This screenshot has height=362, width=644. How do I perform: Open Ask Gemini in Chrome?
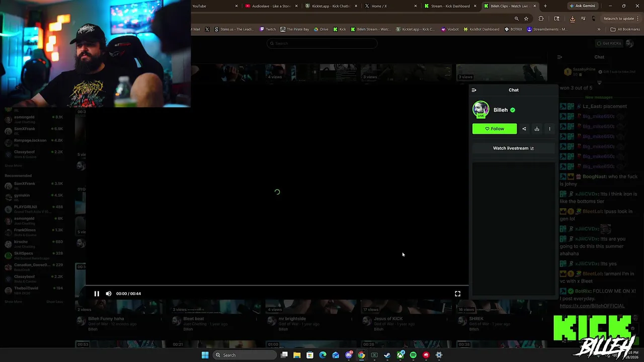[x=582, y=6]
